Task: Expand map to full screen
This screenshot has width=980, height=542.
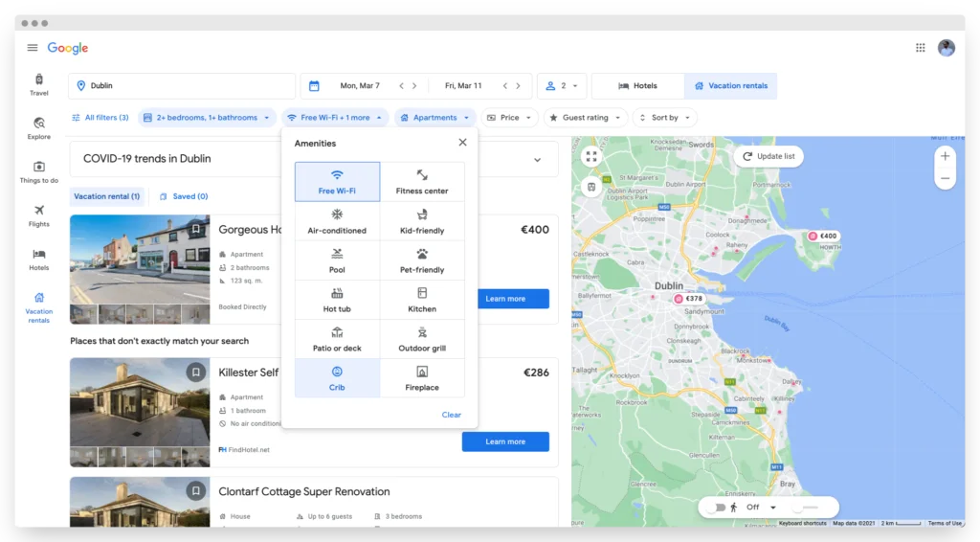Action: (x=591, y=156)
